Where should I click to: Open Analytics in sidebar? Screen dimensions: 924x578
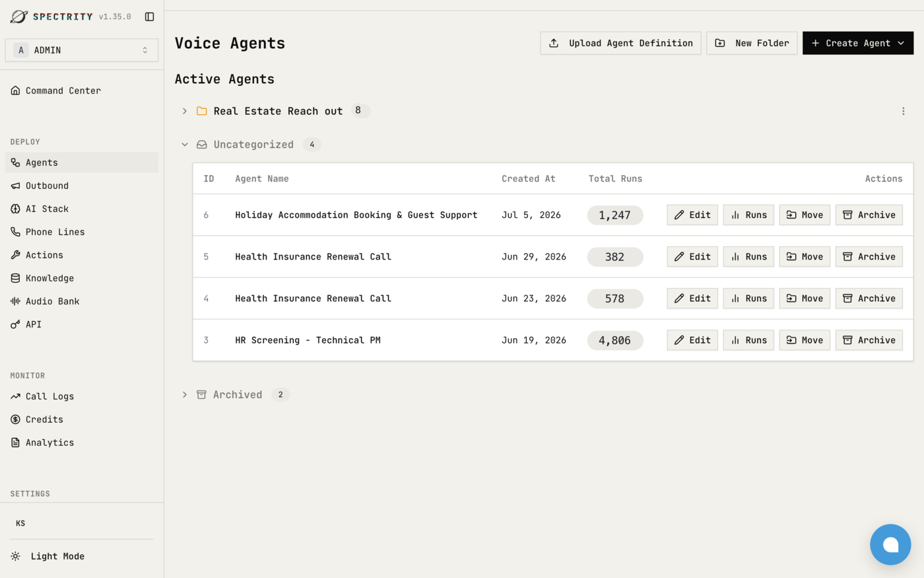coord(82,443)
